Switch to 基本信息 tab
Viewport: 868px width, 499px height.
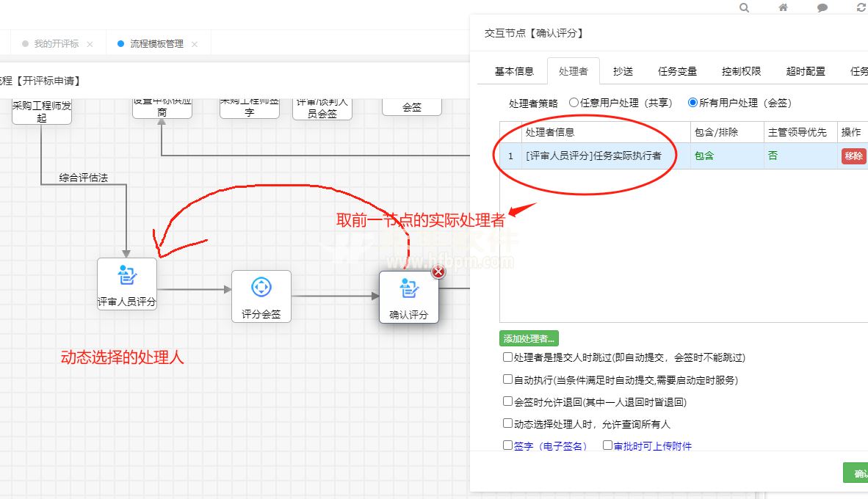(514, 71)
